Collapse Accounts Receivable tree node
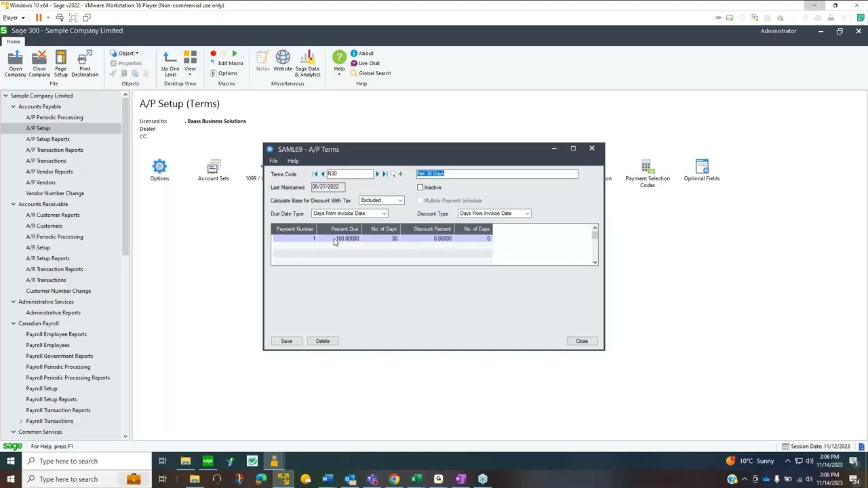The image size is (868, 488). (13, 204)
